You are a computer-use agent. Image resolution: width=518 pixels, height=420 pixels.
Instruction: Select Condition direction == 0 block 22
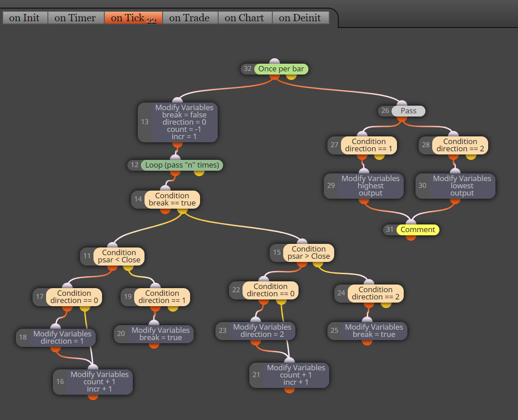click(264, 290)
